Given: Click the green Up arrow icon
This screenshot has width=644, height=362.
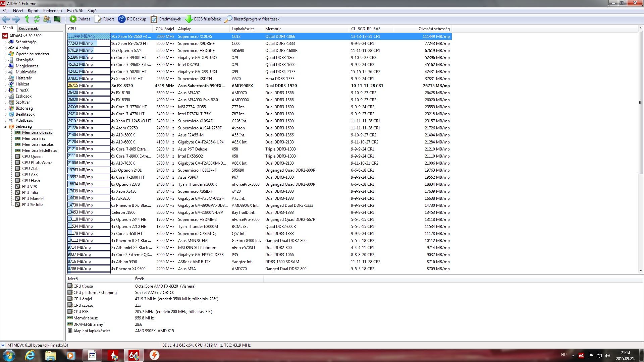Looking at the screenshot, I should [27, 19].
